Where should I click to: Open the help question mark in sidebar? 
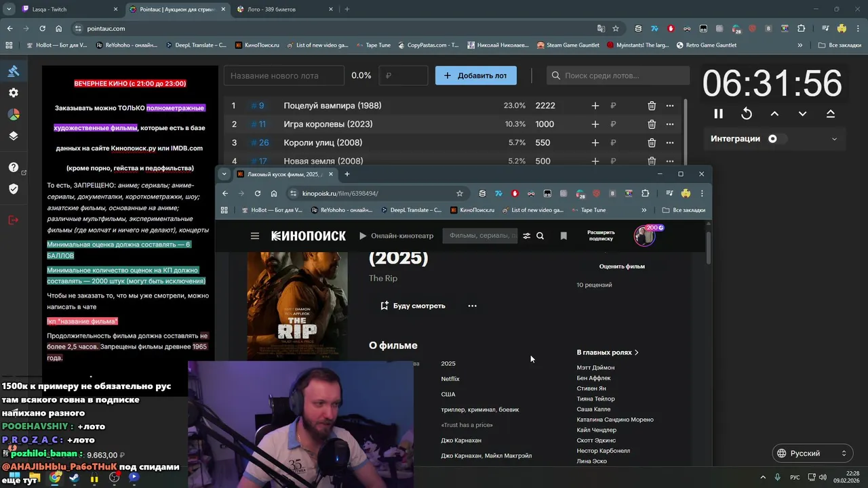(14, 167)
